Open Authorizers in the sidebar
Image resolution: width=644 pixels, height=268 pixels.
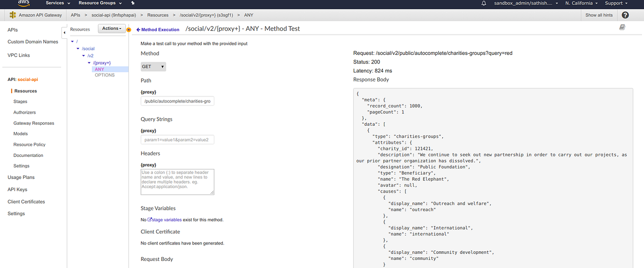coord(25,113)
